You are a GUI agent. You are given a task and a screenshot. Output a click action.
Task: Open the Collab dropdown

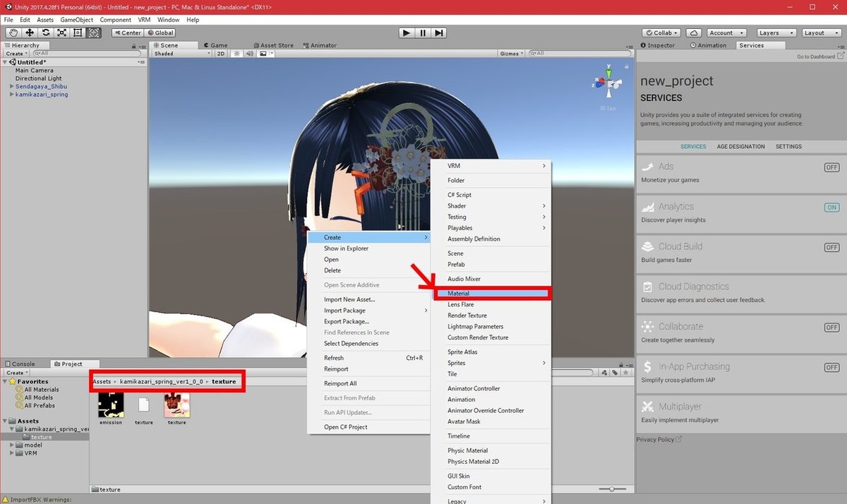coord(662,32)
